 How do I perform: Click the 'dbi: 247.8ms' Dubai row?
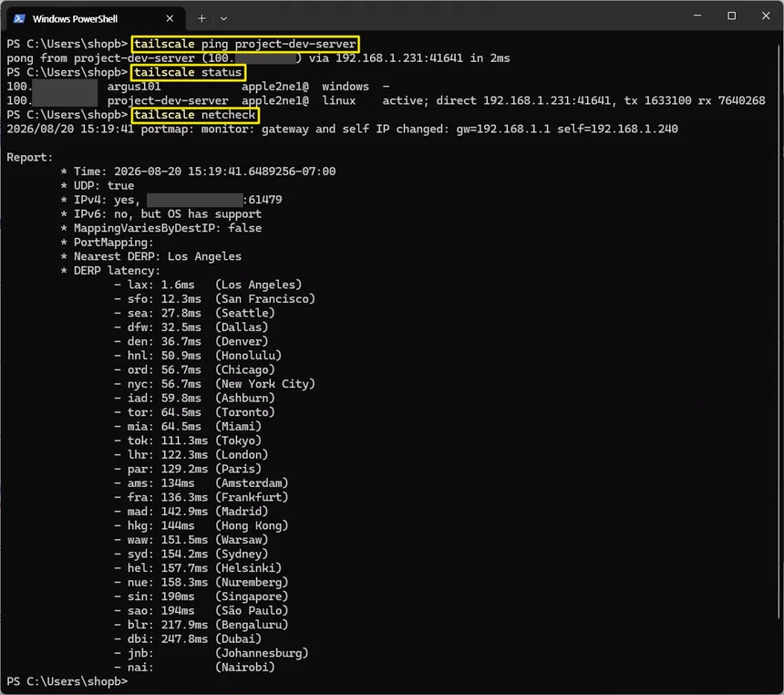(188, 639)
